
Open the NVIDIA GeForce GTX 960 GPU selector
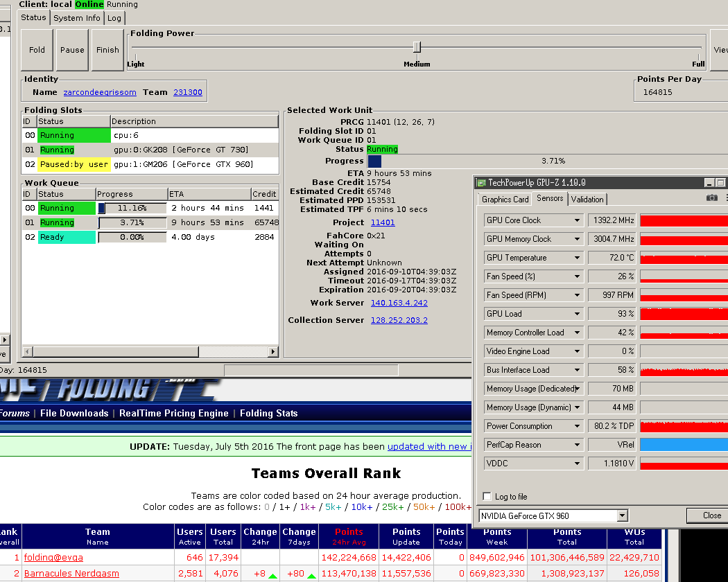pyautogui.click(x=553, y=515)
